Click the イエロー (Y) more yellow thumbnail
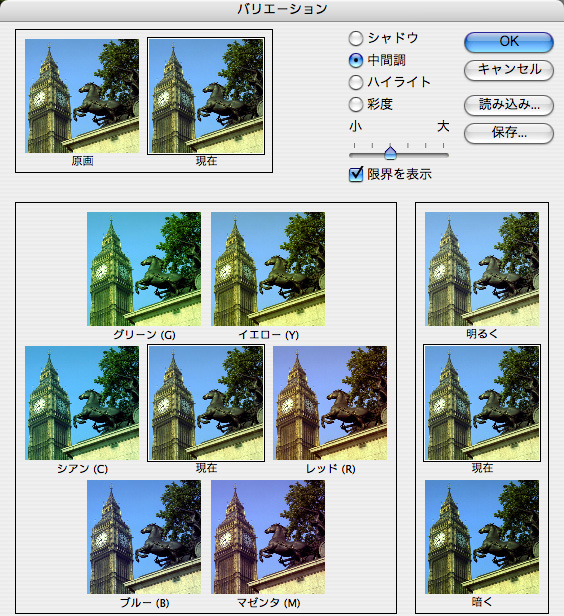This screenshot has width=564, height=616. 268,269
